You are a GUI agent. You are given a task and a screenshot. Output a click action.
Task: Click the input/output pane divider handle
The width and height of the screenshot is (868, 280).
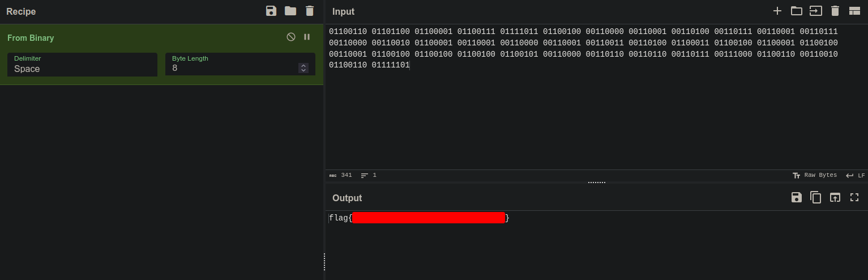[596, 183]
